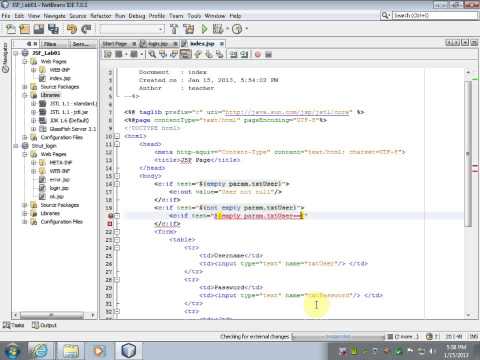Expand the Source Packages node under JSF_Lab01

coord(25,87)
